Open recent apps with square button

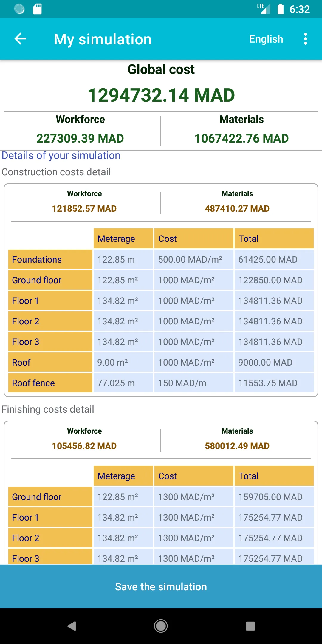pos(250,626)
